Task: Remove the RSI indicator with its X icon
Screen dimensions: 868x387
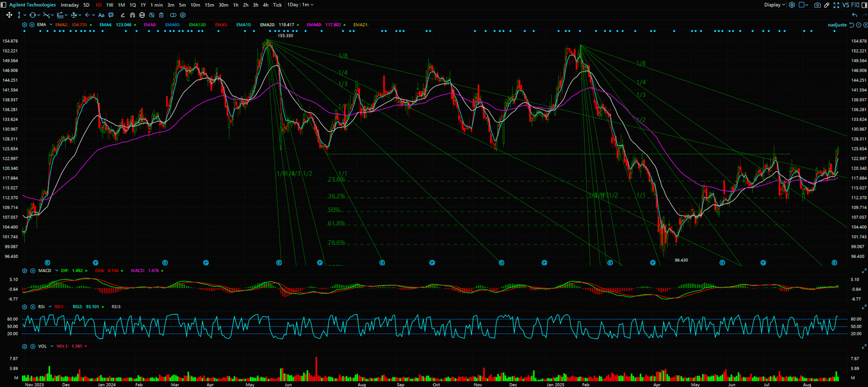Action: (x=33, y=307)
